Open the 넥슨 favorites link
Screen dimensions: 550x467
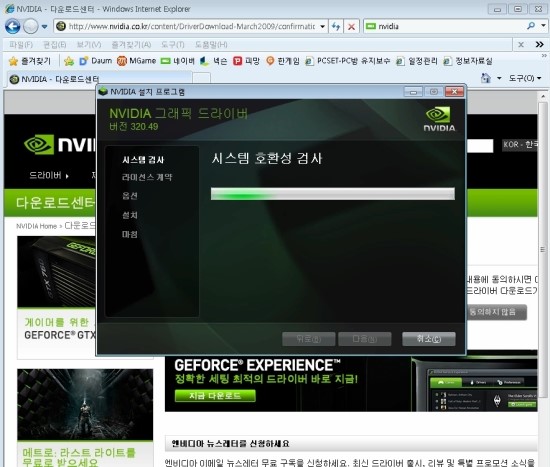point(214,61)
